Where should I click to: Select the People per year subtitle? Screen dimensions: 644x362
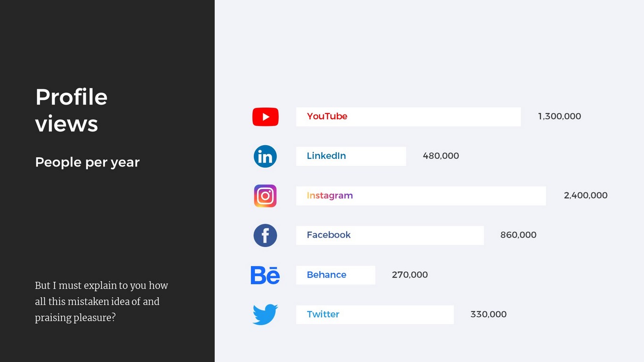pos(87,162)
